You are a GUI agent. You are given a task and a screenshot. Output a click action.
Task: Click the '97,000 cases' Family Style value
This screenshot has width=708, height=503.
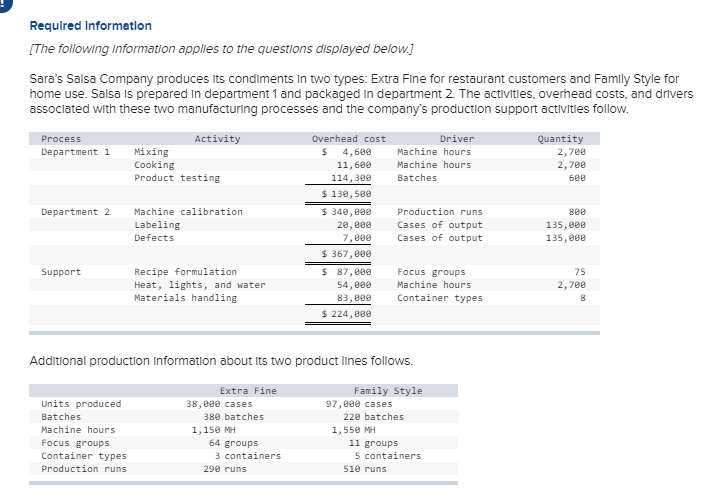pos(359,404)
